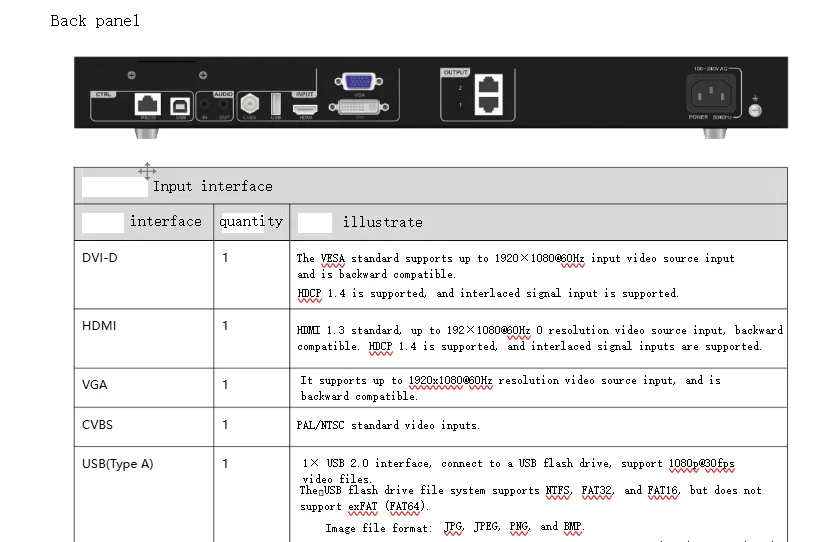Screen dimensions: 836x542
Task: Click the underlined word VESA
Action: coord(333,258)
